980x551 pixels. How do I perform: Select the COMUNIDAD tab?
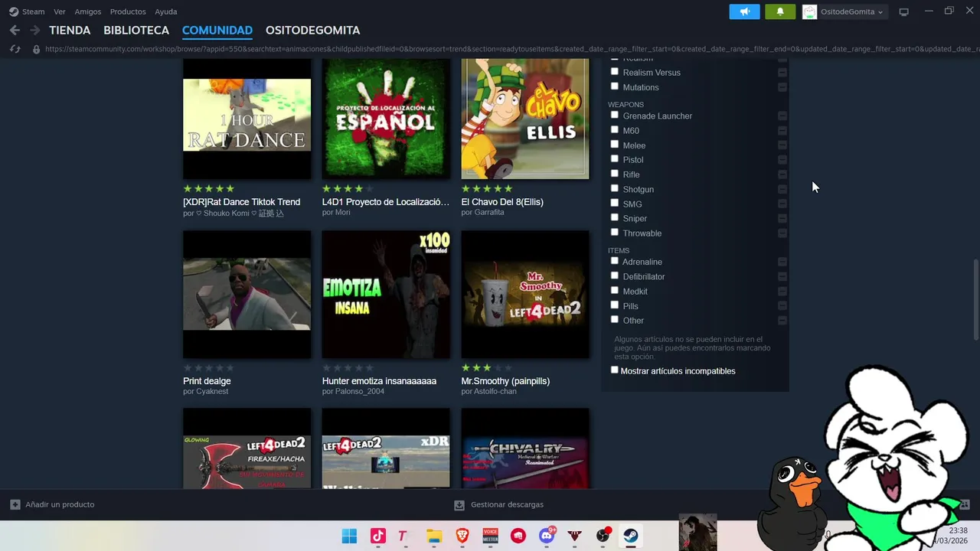pyautogui.click(x=217, y=31)
